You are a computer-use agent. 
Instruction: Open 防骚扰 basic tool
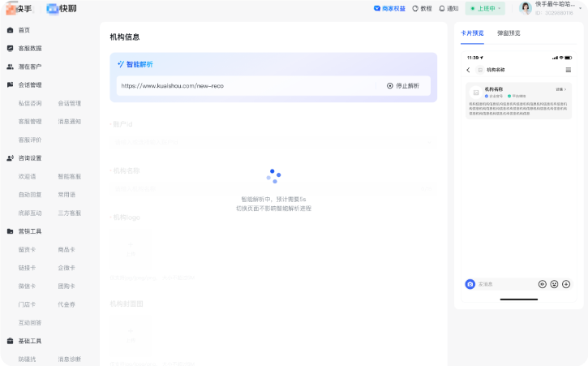27,360
